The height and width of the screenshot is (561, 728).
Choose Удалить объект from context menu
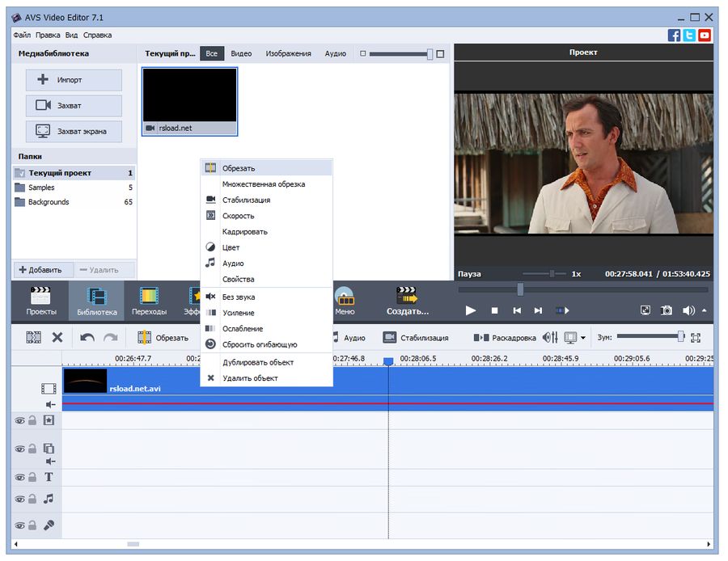tap(250, 378)
